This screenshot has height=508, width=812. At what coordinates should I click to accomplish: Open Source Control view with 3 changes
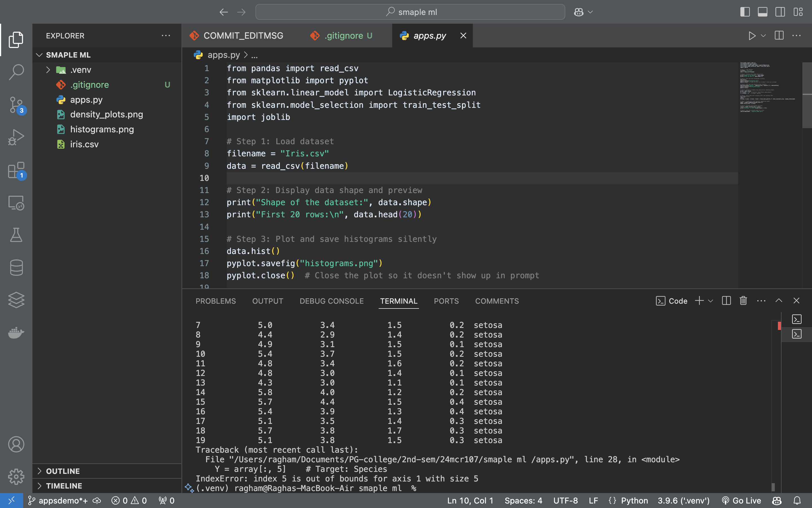16,105
